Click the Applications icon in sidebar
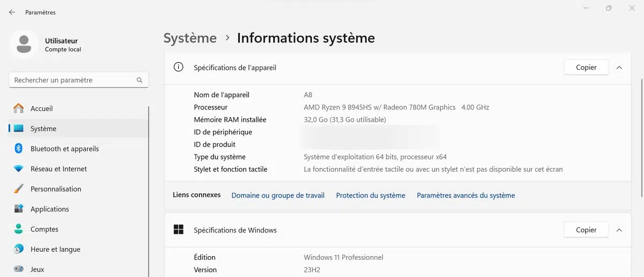The image size is (644, 277). 19,209
